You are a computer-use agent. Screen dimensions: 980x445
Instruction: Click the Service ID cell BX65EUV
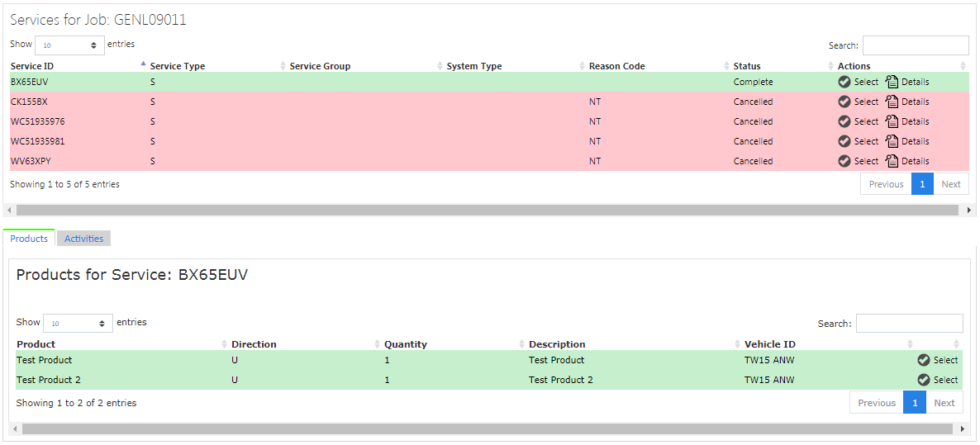pyautogui.click(x=30, y=82)
